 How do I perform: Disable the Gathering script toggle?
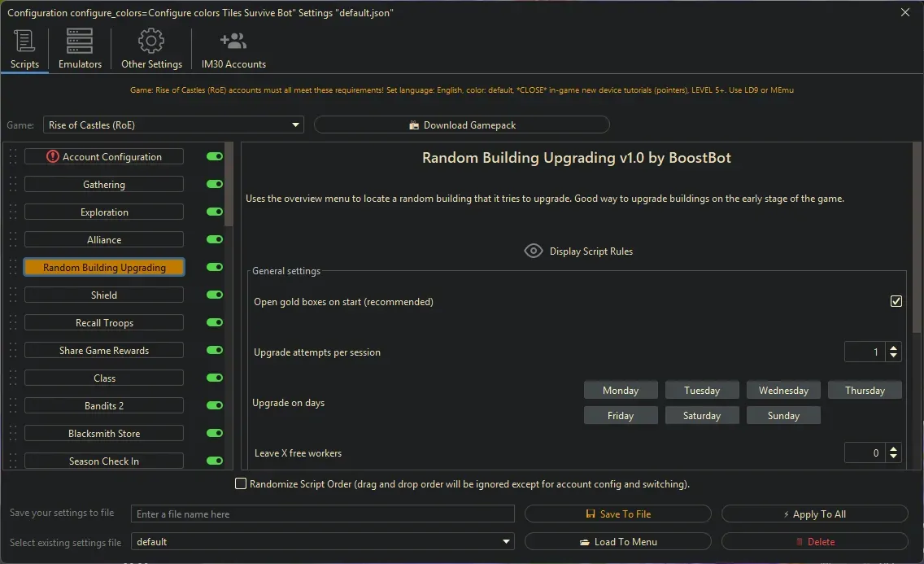(215, 184)
